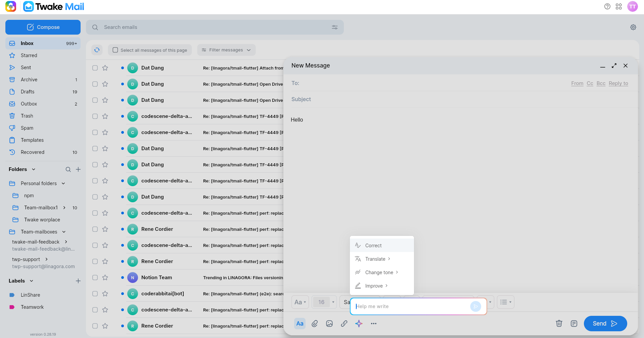
Task: Submit the Help me write prompt arrow
Action: (x=475, y=306)
